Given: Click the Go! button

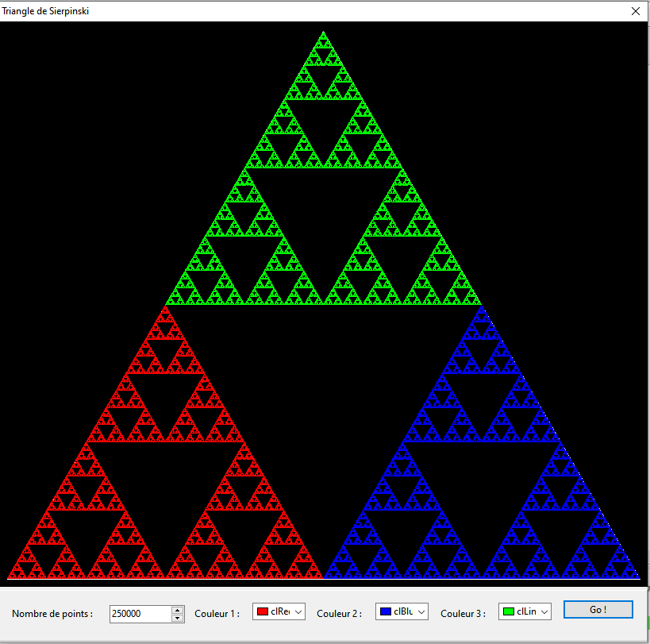Looking at the screenshot, I should (x=598, y=609).
